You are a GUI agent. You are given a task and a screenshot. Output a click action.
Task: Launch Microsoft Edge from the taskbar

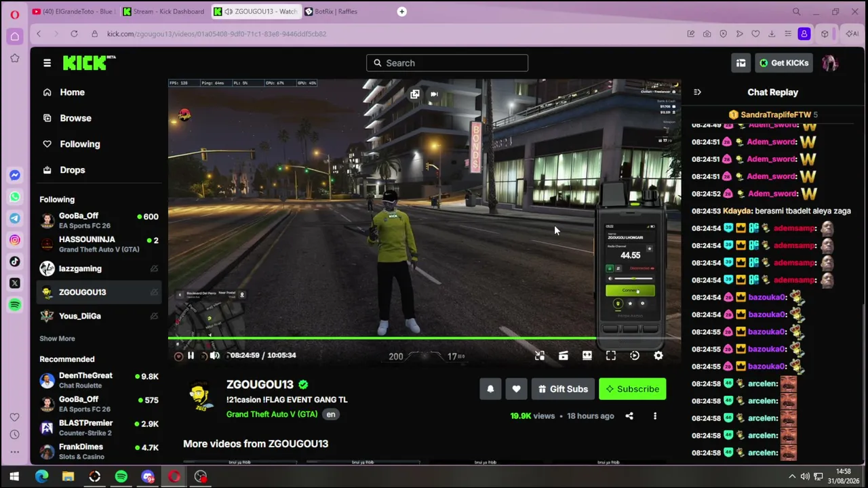(41, 476)
